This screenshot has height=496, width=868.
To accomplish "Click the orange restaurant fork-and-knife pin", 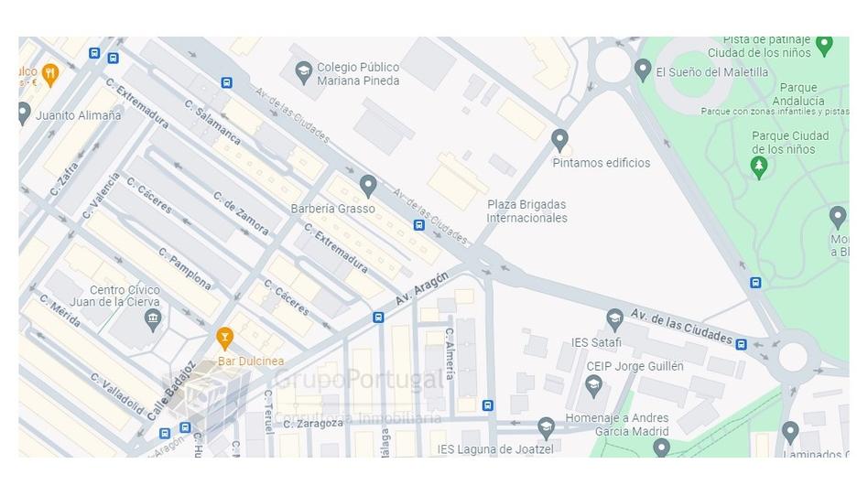I will tap(50, 75).
